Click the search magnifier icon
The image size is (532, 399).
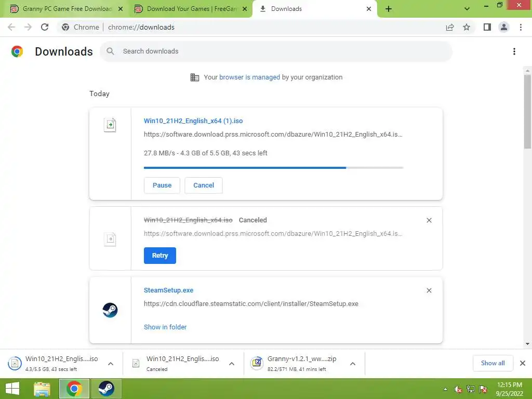coord(110,51)
